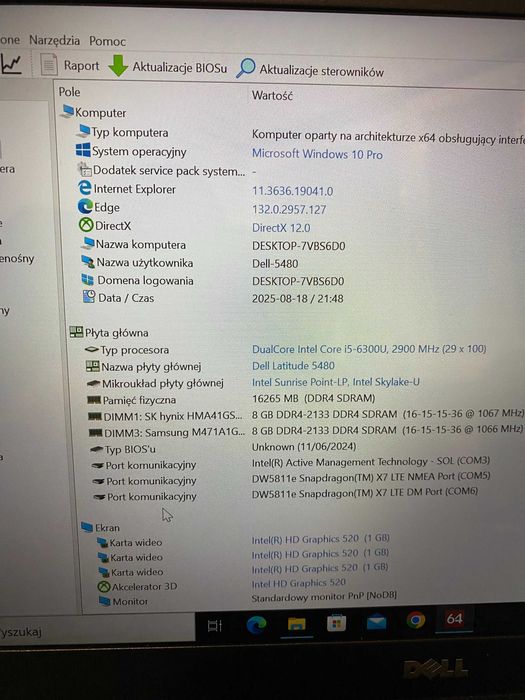Select the 2025-08-18 / 21:48 value
The width and height of the screenshot is (525, 700).
(298, 299)
